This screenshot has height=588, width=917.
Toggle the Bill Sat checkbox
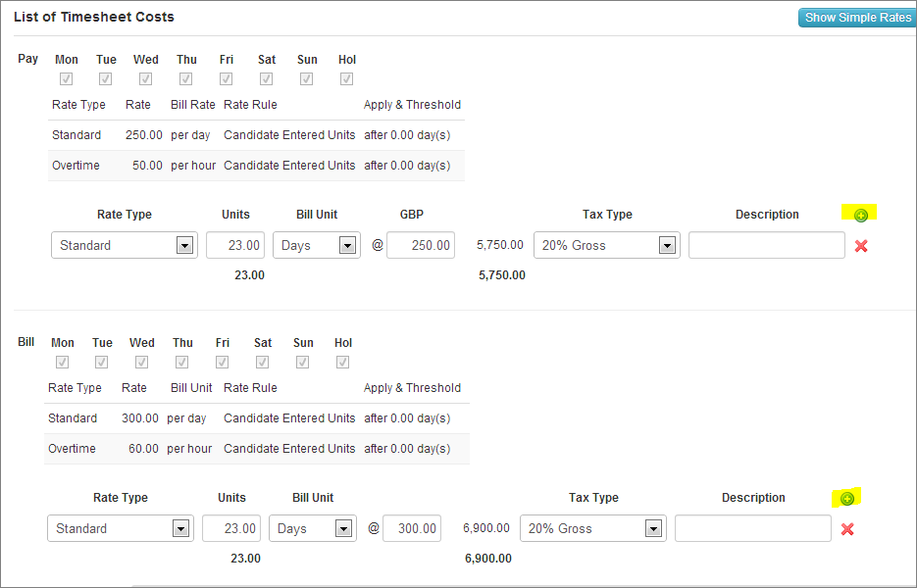[x=263, y=363]
